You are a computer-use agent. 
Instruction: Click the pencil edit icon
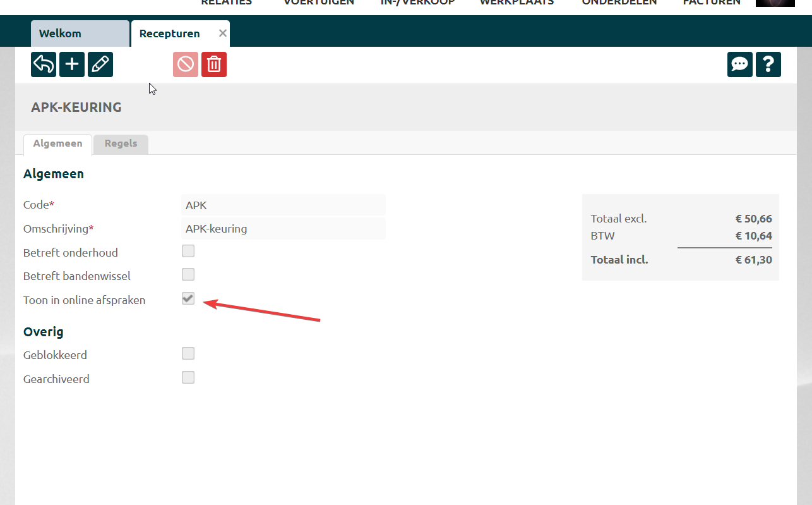tap(100, 64)
